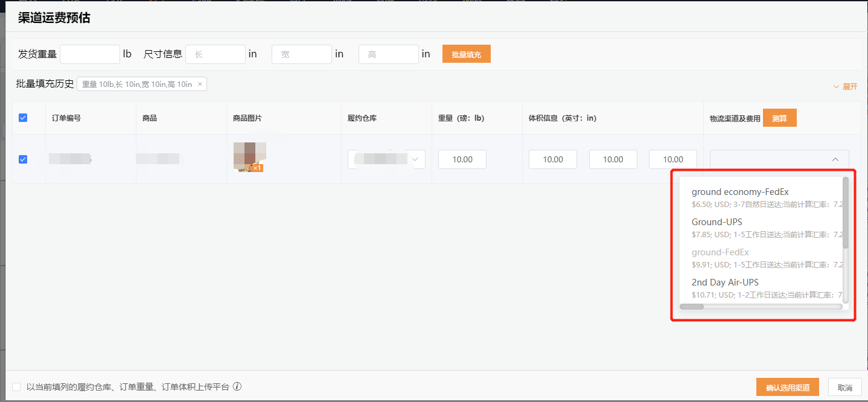The image size is (868, 402).
Task: Click the 确认选用渠道 confirm channel button
Action: [787, 387]
